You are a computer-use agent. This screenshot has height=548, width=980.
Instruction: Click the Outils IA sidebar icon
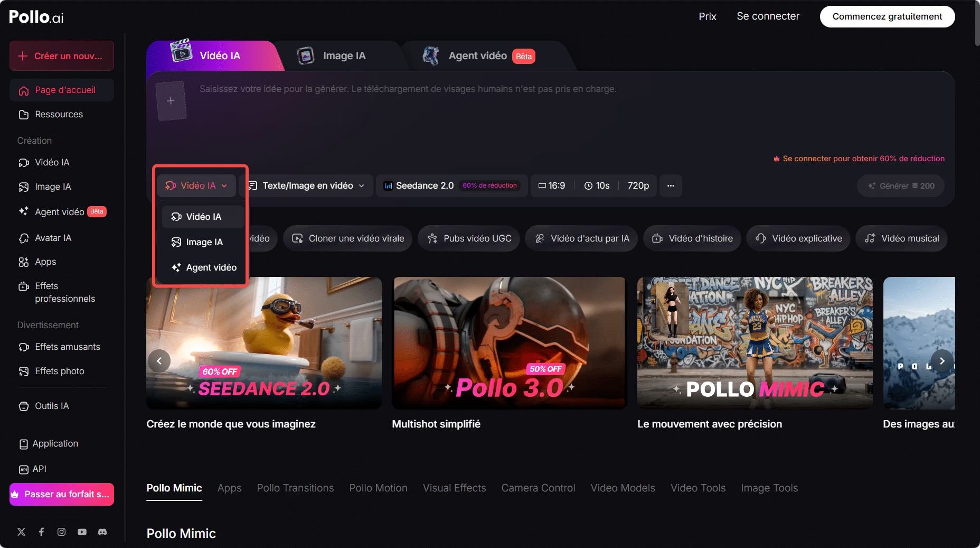(x=24, y=406)
